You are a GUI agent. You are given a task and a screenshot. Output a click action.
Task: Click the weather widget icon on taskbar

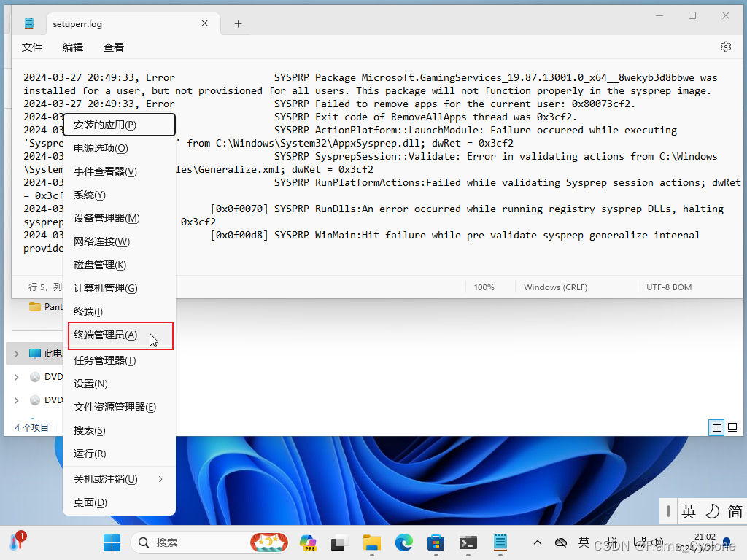pos(18,542)
